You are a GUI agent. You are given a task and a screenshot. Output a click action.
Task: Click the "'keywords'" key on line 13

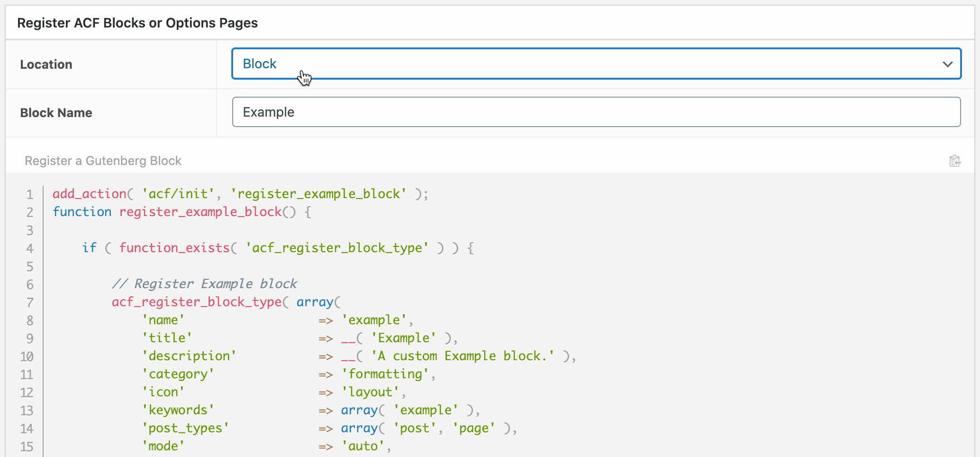[x=178, y=410]
